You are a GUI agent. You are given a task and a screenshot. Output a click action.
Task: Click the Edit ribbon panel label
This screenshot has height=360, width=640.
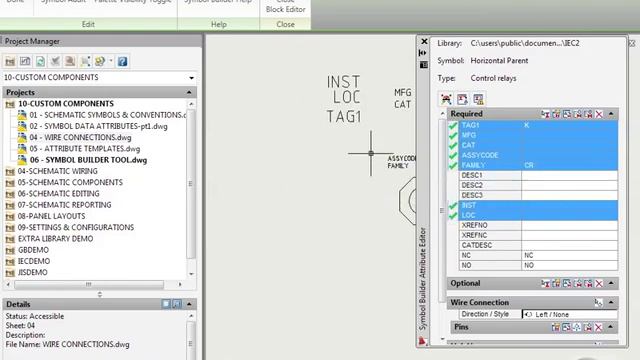[88, 24]
